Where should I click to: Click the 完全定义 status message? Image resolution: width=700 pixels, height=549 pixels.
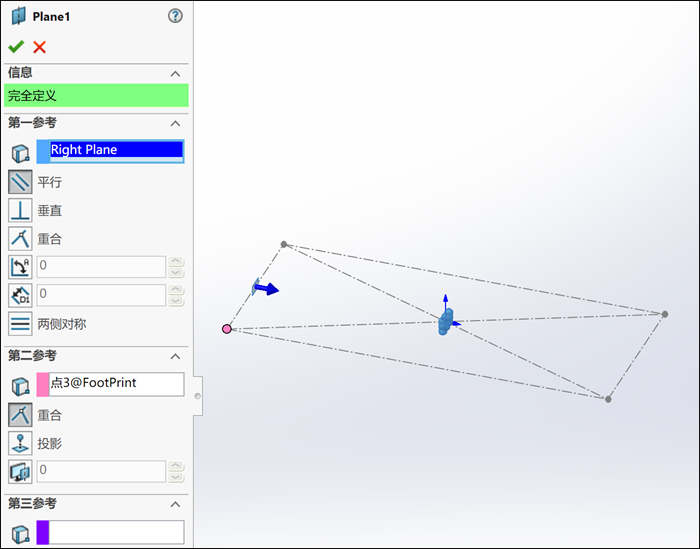coord(96,96)
